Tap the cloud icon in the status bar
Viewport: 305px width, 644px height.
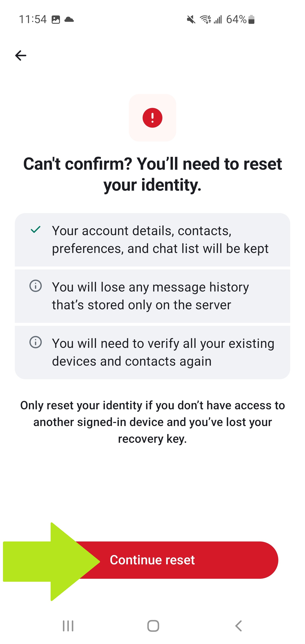pos(69,19)
